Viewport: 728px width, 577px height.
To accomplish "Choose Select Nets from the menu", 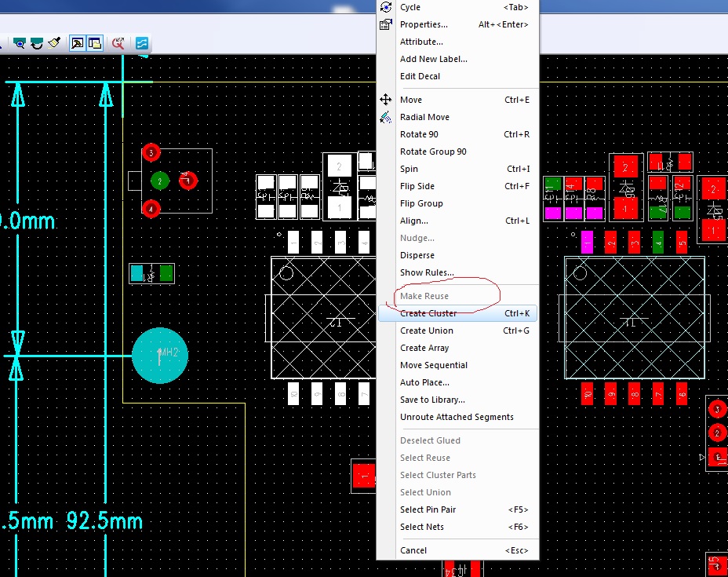I will click(x=421, y=527).
